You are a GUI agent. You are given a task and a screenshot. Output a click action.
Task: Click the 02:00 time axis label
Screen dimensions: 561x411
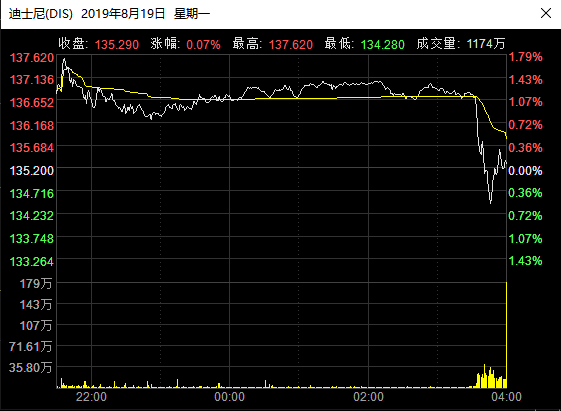(x=368, y=397)
